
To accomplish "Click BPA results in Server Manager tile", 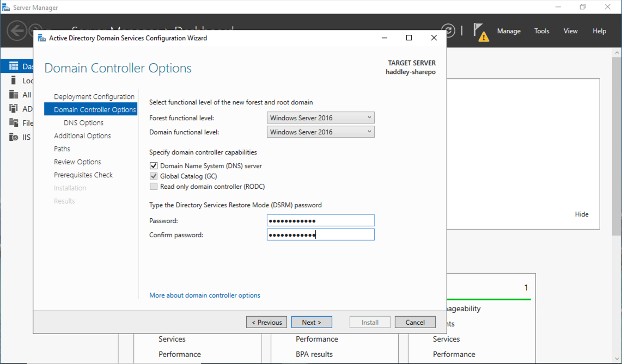I will [314, 355].
